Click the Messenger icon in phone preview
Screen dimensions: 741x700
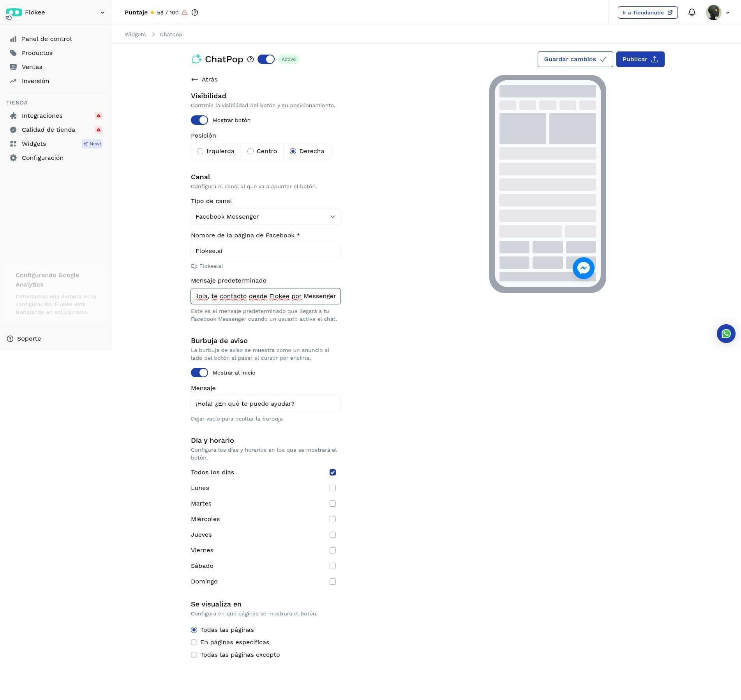point(583,268)
